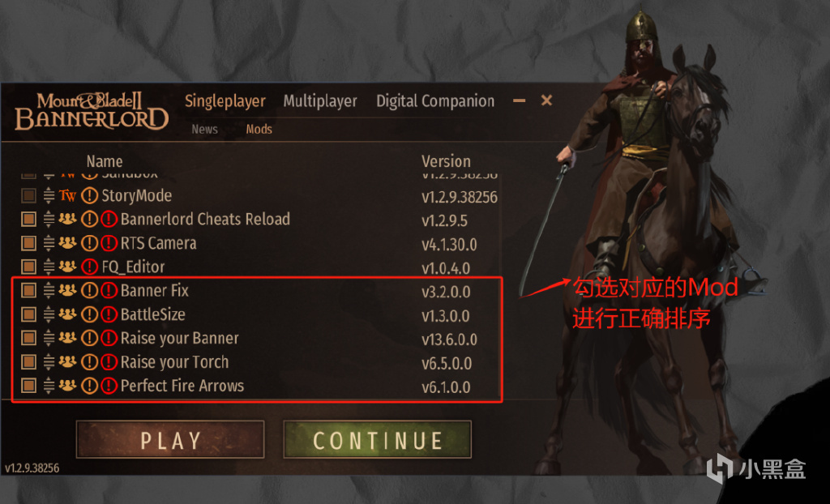Click red error icon for Bannerlord Cheats Reload
The width and height of the screenshot is (830, 504).
pyautogui.click(x=109, y=219)
